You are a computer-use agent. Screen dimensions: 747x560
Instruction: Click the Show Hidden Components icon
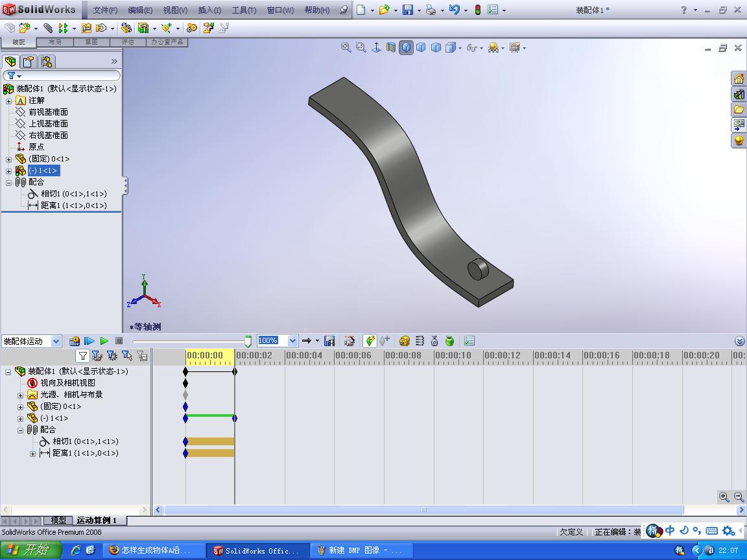pyautogui.click(x=126, y=28)
